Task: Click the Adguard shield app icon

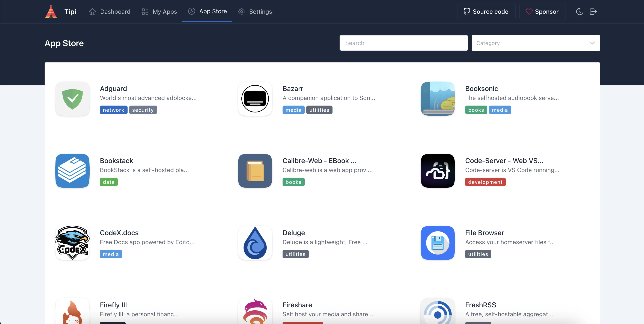Action: click(72, 99)
